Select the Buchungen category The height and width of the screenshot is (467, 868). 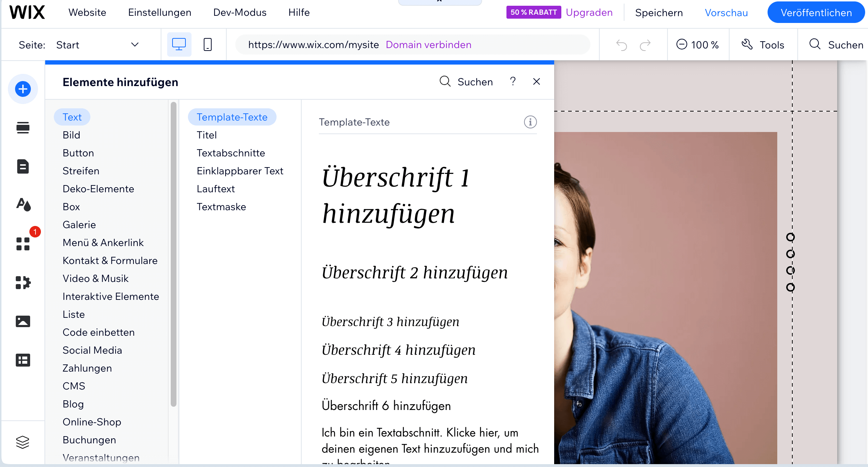coord(89,440)
